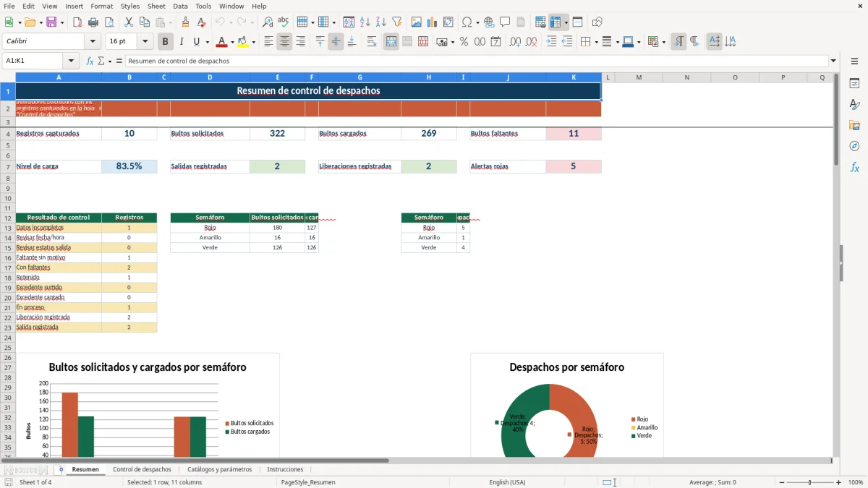Image resolution: width=868 pixels, height=488 pixels.
Task: Format the cell as percent
Action: point(464,42)
